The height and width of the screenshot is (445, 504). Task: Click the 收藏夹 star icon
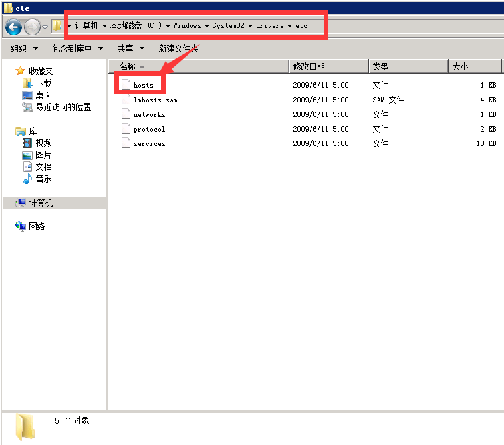20,70
